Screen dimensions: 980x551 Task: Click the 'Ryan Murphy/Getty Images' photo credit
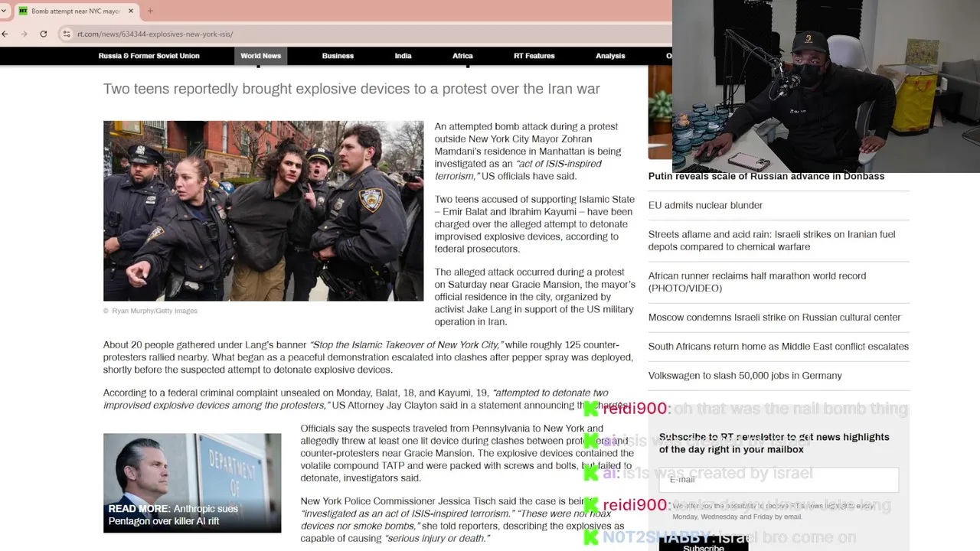(x=155, y=311)
